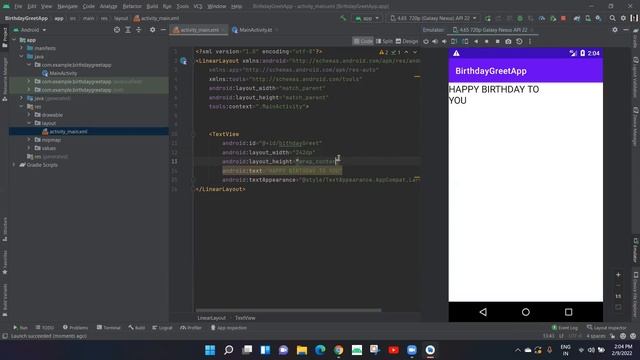Click the emulator volume down icon
The image size is (640, 360).
(444, 42)
